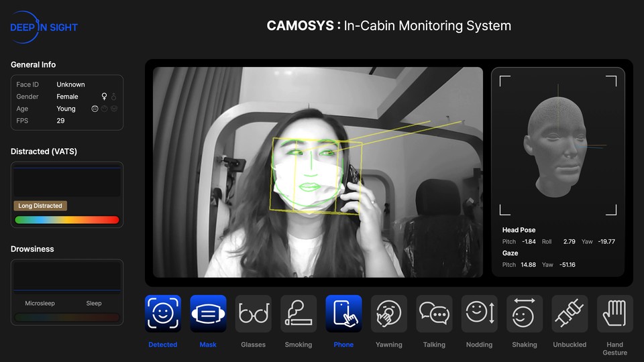Screen dimensions: 644x362
Task: Click the drowsiness level gradient bar
Action: (x=67, y=317)
